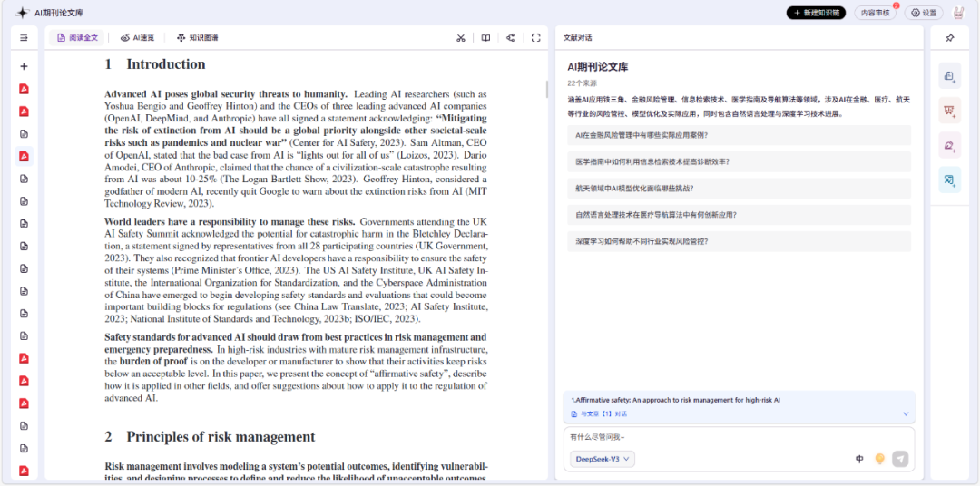
Task: Click the open-book reading mode icon
Action: click(x=486, y=38)
